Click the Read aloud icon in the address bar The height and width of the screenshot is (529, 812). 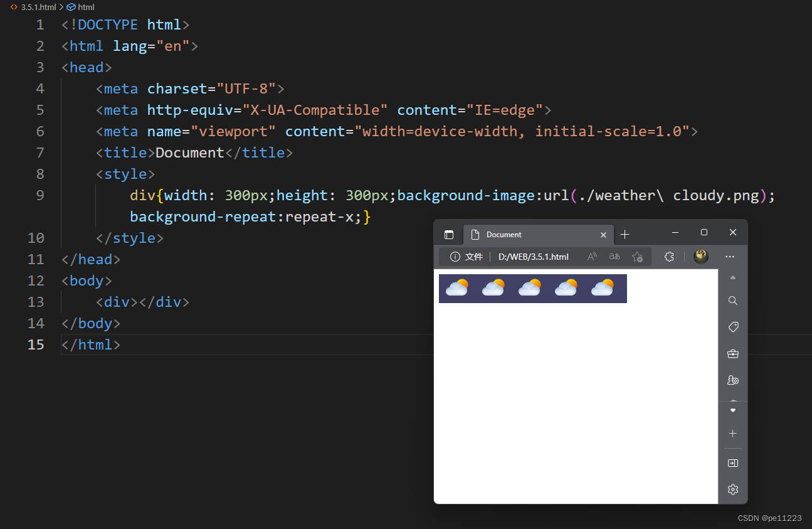click(x=592, y=257)
